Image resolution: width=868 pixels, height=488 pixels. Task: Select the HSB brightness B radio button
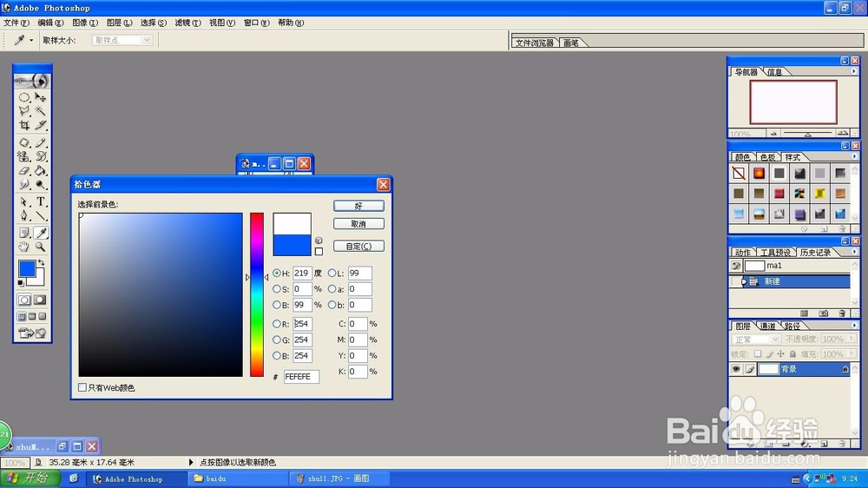[277, 305]
